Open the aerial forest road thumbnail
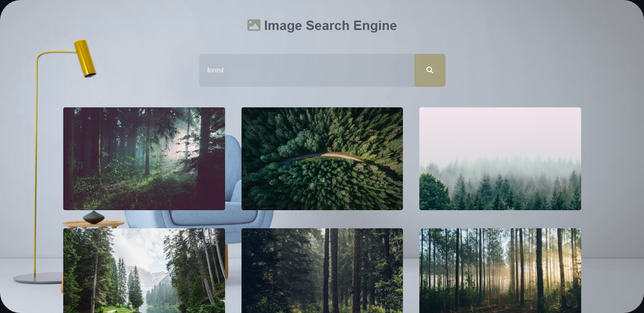Image resolution: width=644 pixels, height=313 pixels. [322, 159]
